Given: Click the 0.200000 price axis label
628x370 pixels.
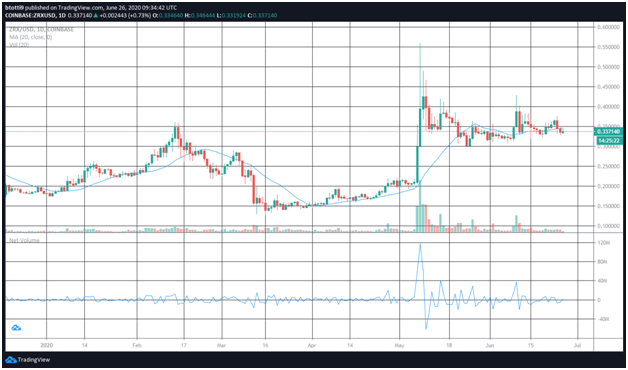Looking at the screenshot, I should [x=607, y=186].
